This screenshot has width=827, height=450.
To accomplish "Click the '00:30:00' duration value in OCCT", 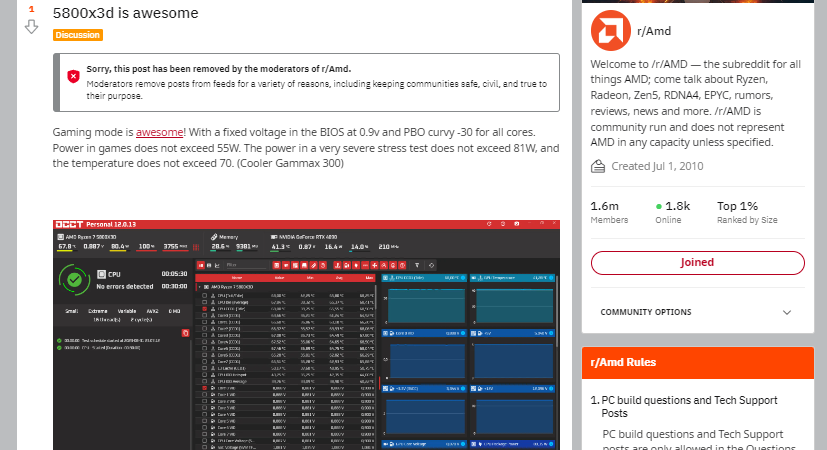I will [x=174, y=286].
